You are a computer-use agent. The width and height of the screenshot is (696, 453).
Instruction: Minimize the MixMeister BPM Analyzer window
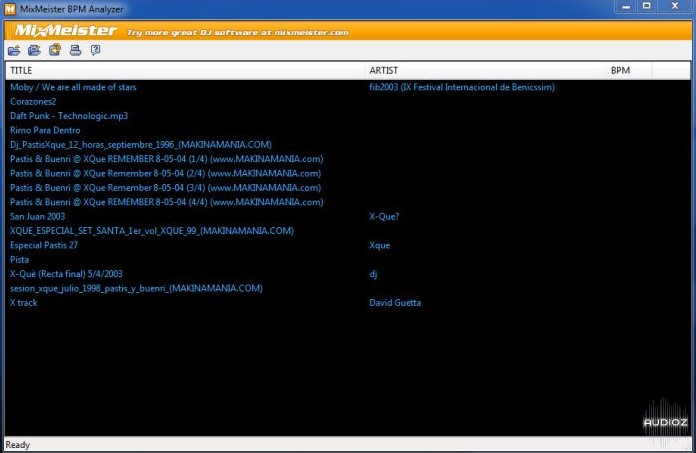626,7
